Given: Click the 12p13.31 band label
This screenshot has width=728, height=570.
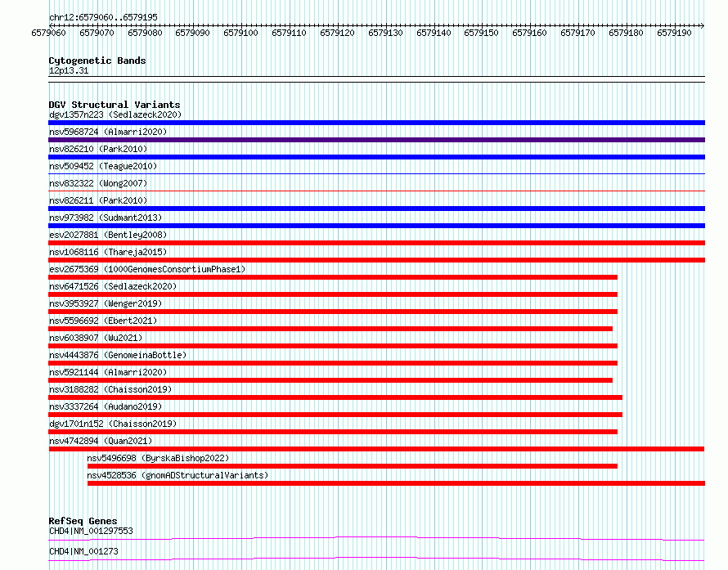Looking at the screenshot, I should (69, 70).
